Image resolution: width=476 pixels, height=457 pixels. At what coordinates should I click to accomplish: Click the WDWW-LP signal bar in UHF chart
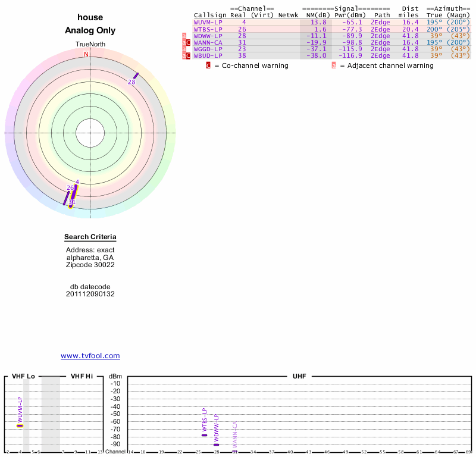(x=216, y=445)
